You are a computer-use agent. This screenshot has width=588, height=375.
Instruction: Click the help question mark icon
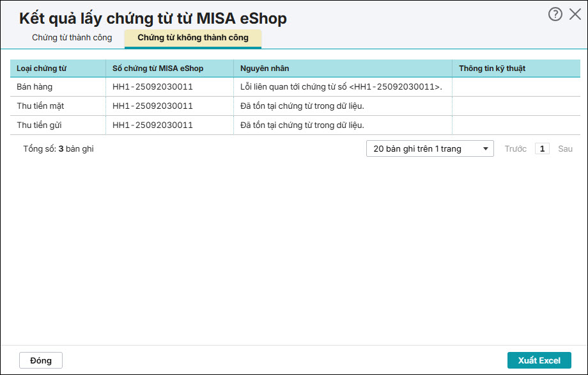point(555,14)
